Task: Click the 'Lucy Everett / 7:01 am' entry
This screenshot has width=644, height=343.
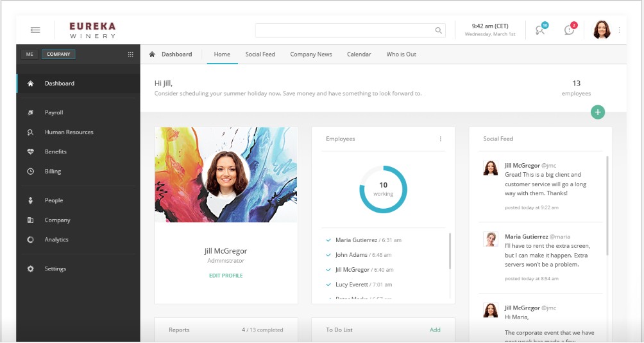Action: point(364,285)
